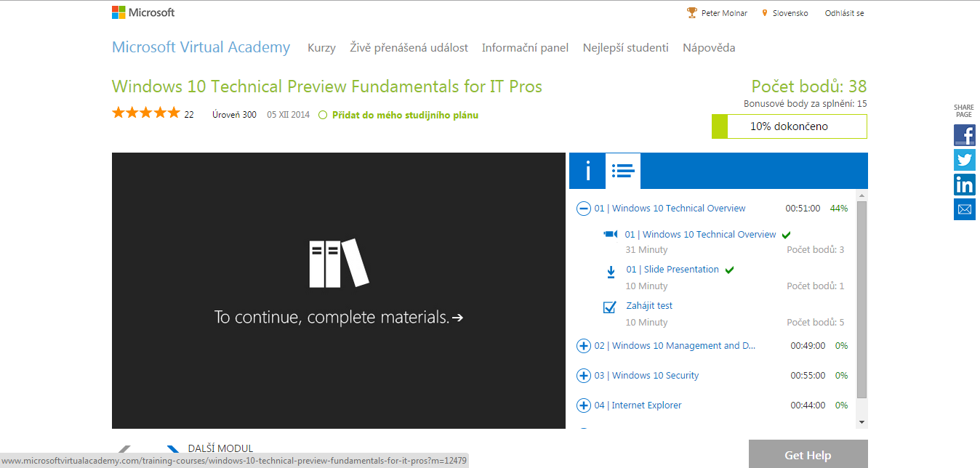Expand module 03 Windows 10 Security

click(583, 376)
